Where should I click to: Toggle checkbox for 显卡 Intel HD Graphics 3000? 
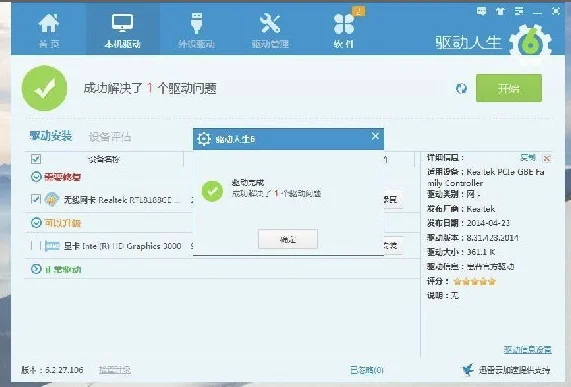36,245
